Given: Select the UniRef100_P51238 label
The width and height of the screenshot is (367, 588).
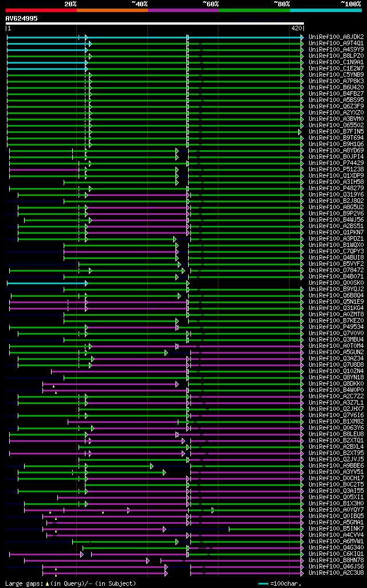Looking at the screenshot, I should coord(336,170).
